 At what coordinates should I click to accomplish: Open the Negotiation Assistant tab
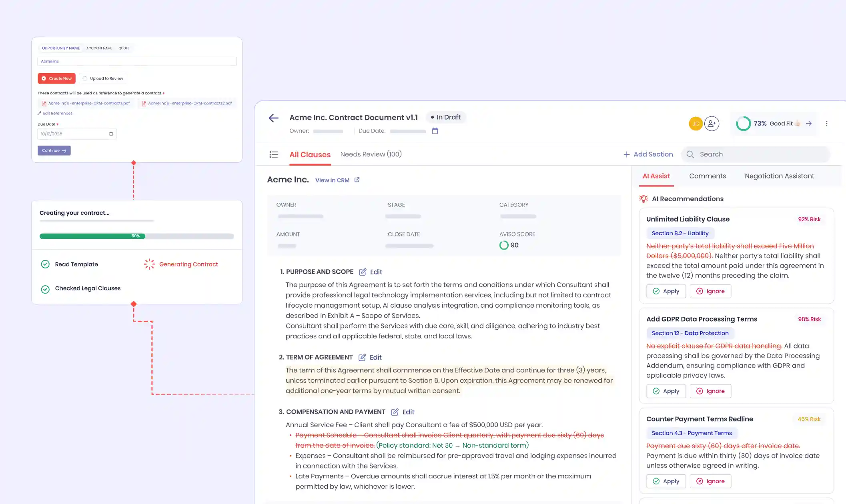pos(779,176)
